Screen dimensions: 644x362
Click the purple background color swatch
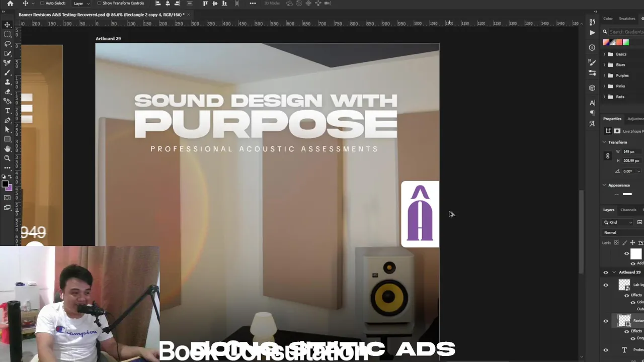tap(10, 189)
